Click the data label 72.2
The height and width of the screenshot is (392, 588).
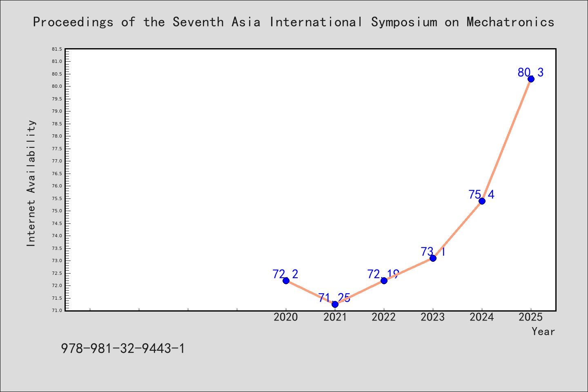(285, 274)
